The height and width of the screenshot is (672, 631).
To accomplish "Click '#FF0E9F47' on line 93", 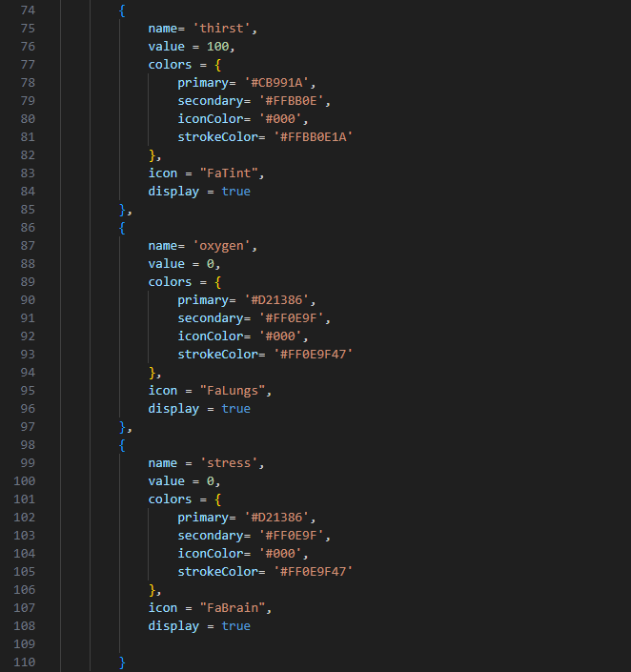I will (x=313, y=354).
